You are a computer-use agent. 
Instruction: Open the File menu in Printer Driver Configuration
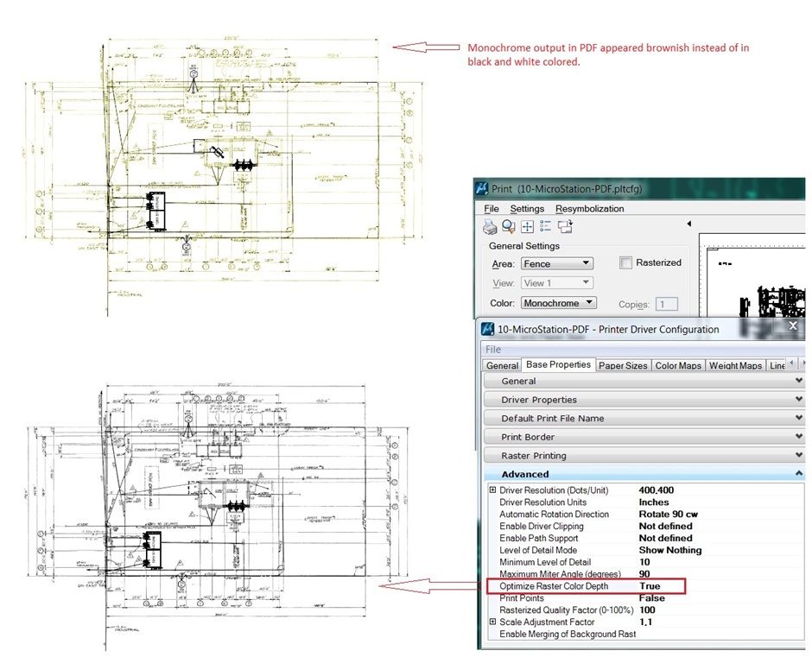click(x=493, y=349)
